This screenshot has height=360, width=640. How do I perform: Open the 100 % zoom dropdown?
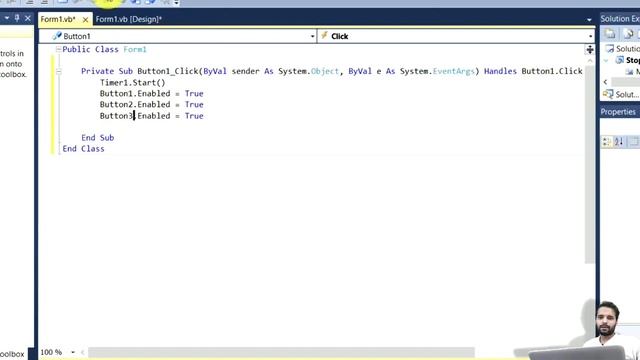(x=73, y=352)
